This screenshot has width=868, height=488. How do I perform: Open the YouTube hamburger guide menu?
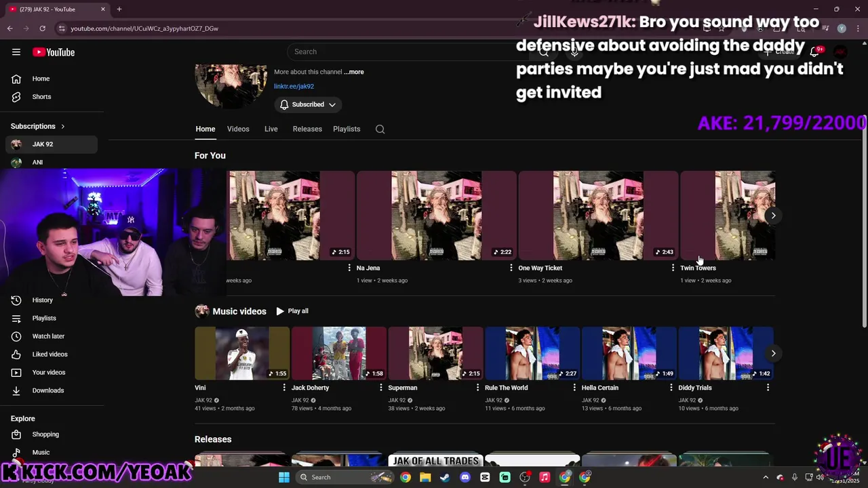point(16,52)
